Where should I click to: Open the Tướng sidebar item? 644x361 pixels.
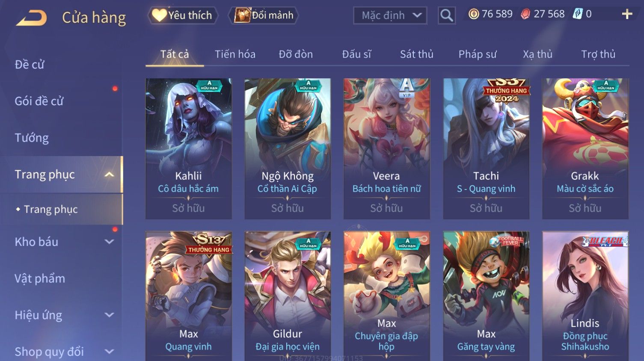(32, 138)
